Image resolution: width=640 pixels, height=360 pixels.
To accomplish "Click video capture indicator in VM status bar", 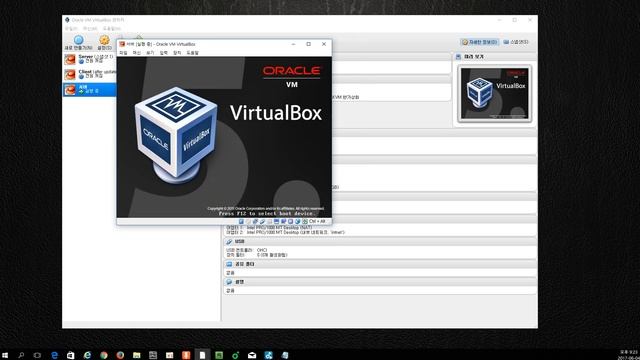I will point(283,222).
